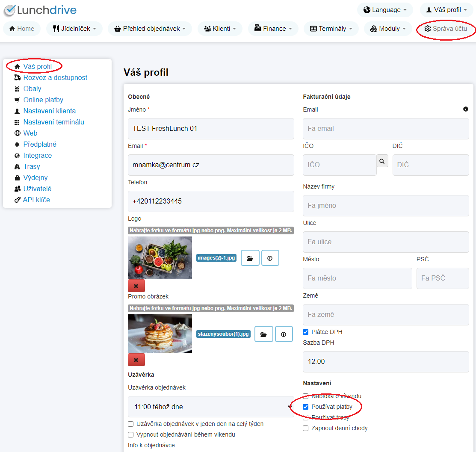Click the basket icon of Přehled objednávek
This screenshot has width=476, height=452.
point(118,29)
